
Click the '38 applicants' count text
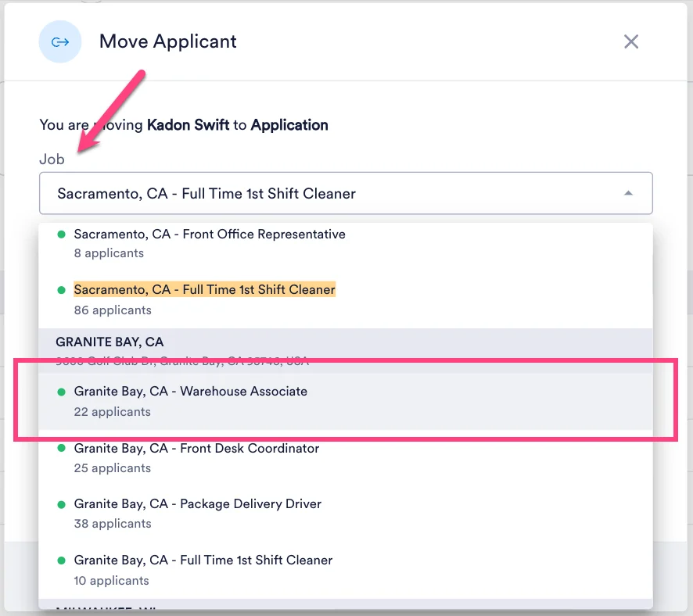pyautogui.click(x=113, y=524)
